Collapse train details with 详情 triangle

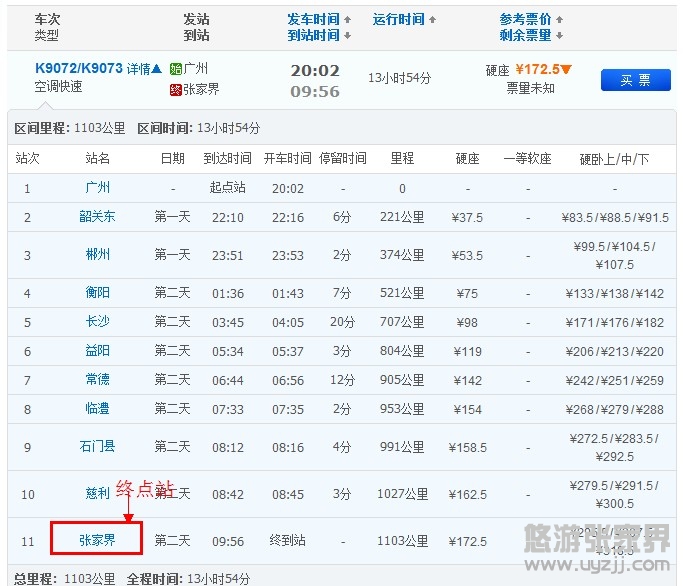click(x=156, y=69)
